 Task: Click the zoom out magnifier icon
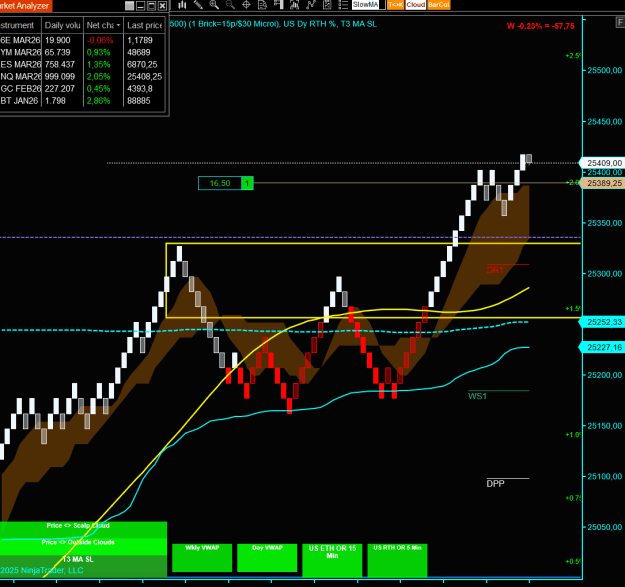(x=230, y=5)
